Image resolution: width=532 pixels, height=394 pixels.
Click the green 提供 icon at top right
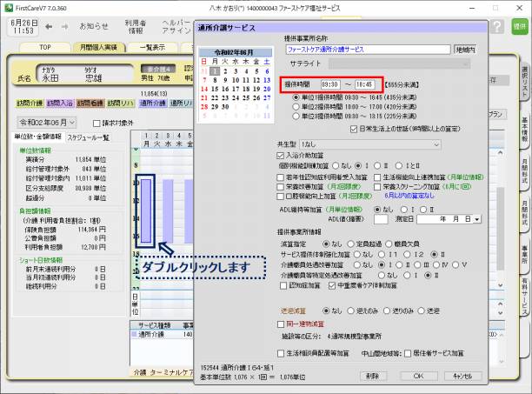pyautogui.click(x=520, y=26)
